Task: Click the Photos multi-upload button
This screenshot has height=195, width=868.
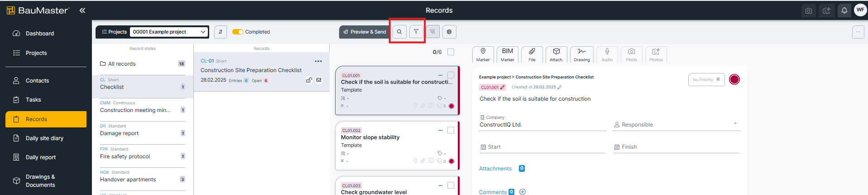Action: click(x=656, y=54)
